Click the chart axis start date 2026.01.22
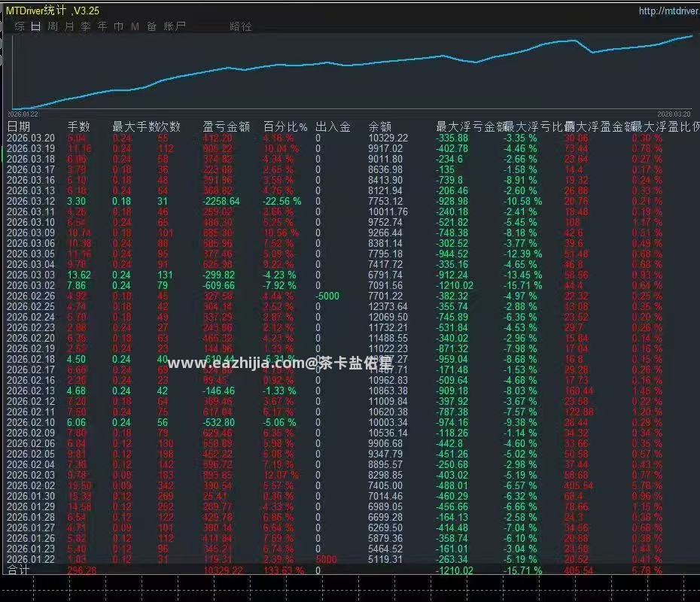700x602 pixels. coord(23,114)
